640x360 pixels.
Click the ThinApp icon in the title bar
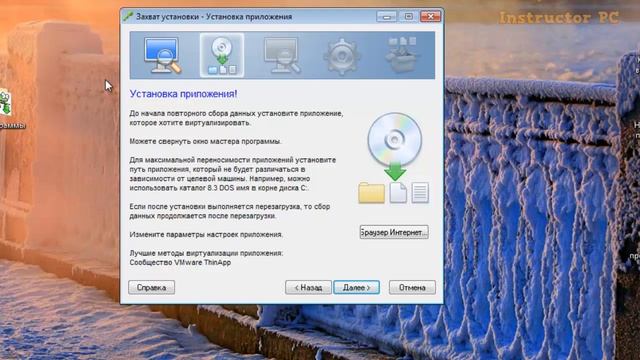128,16
